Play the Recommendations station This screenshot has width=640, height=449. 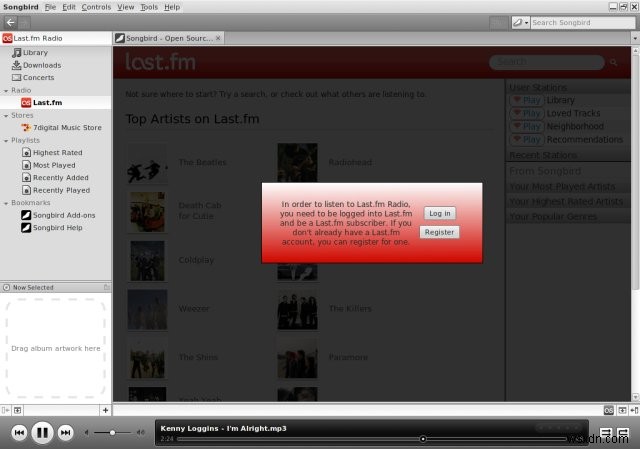(527, 139)
